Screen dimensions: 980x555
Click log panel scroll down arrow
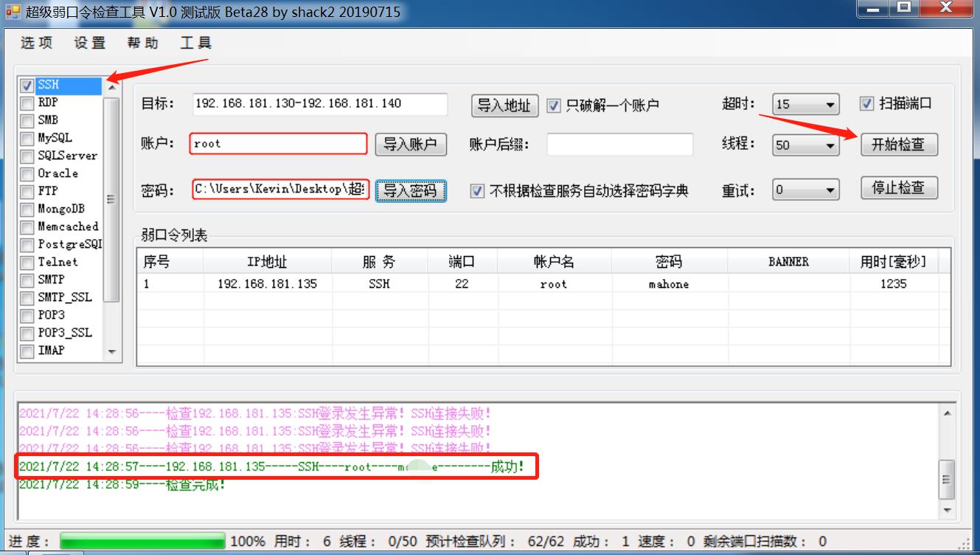point(948,511)
